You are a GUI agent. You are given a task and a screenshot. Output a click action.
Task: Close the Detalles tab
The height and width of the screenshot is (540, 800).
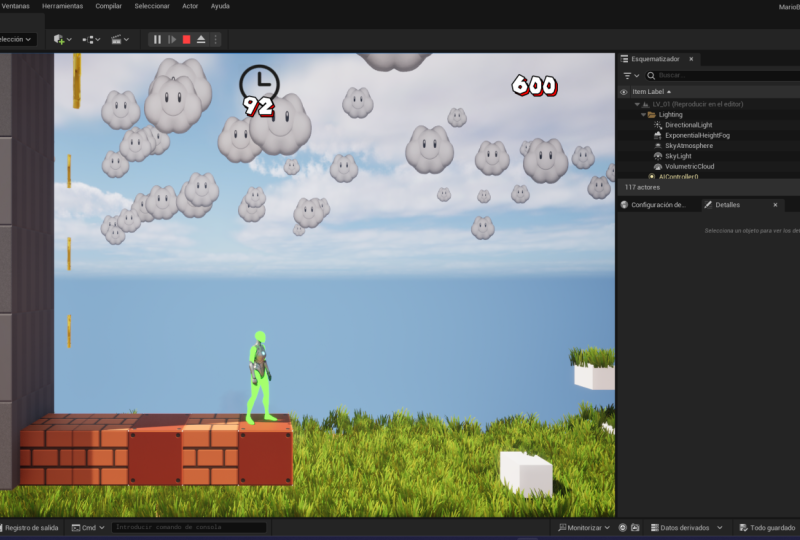776,205
